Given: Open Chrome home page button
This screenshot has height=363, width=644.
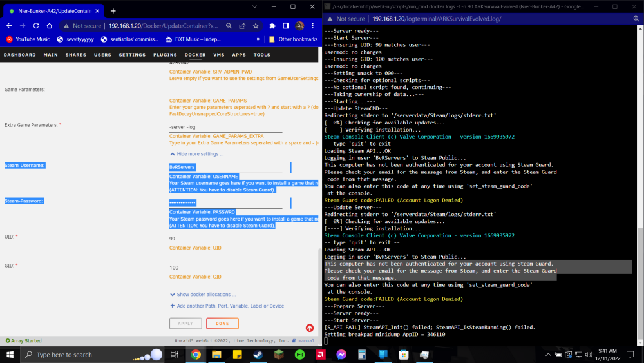Looking at the screenshot, I should click(50, 26).
